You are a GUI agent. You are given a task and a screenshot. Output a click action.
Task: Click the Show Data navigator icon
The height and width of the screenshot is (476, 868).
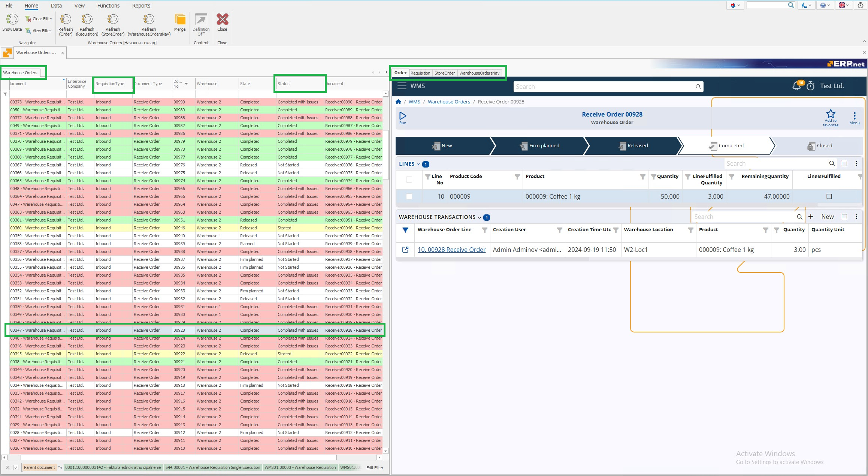[12, 19]
